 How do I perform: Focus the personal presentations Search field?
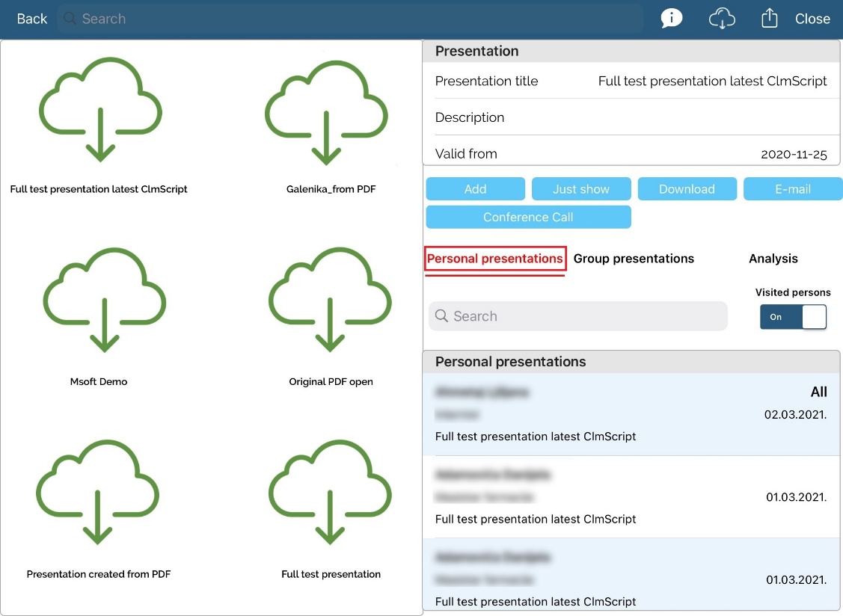point(577,316)
